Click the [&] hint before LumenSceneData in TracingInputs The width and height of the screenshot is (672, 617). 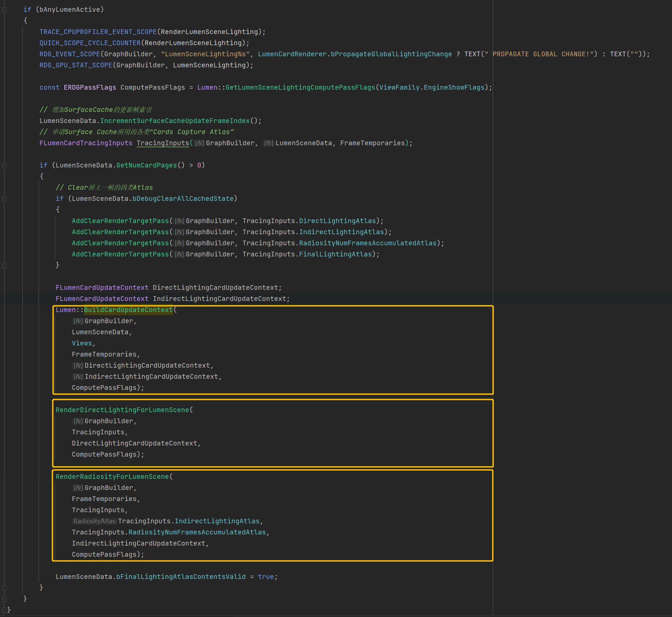pyautogui.click(x=269, y=143)
